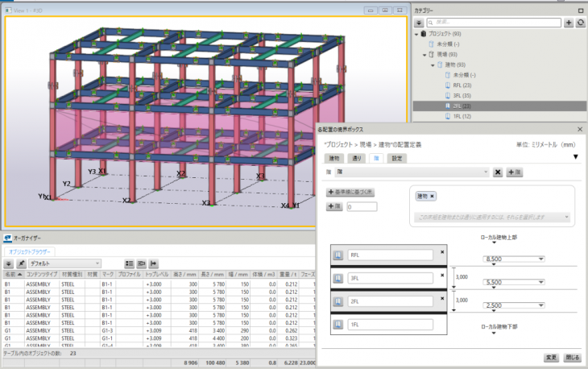The image size is (588, 369).
Task: Remove the 3FL floor row with its X
Action: tap(442, 275)
